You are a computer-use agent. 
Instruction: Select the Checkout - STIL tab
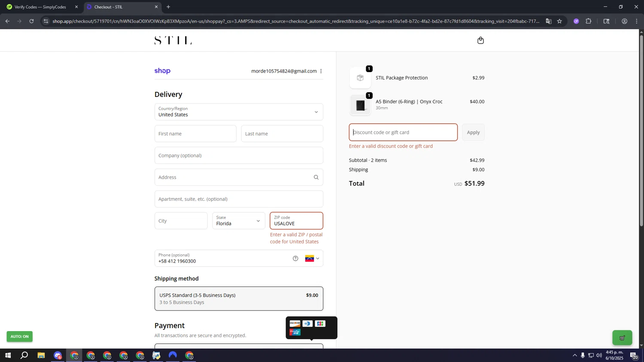[x=122, y=7]
